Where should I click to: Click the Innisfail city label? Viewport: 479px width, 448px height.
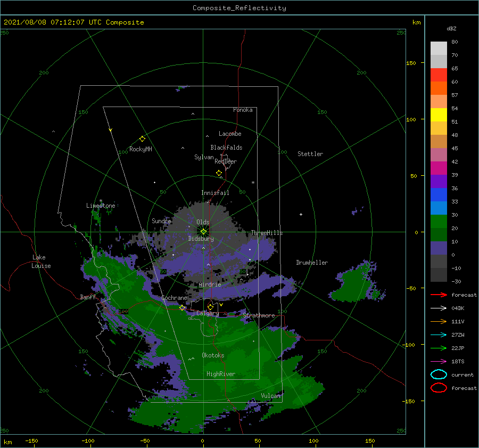tap(215, 193)
